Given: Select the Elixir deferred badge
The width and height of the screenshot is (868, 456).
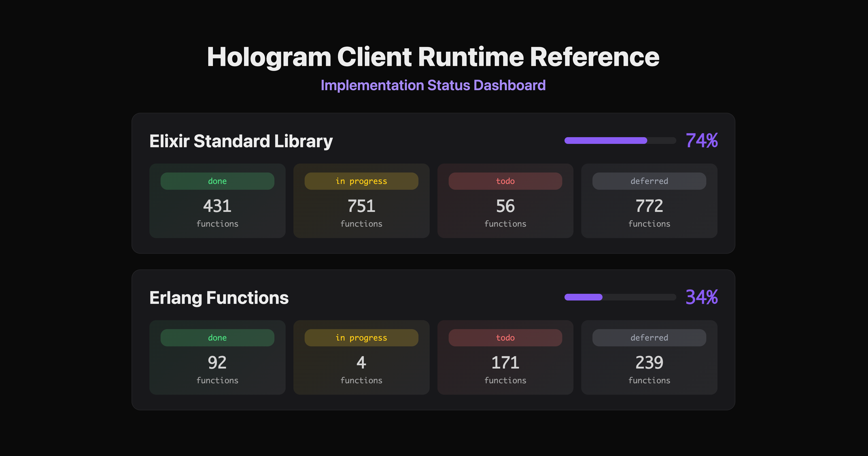Looking at the screenshot, I should pyautogui.click(x=649, y=181).
